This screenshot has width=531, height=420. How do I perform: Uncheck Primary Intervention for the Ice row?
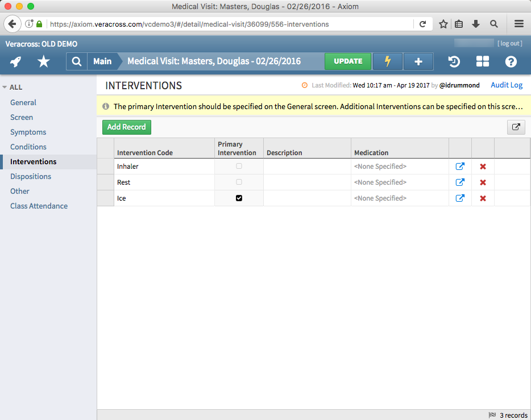[239, 198]
